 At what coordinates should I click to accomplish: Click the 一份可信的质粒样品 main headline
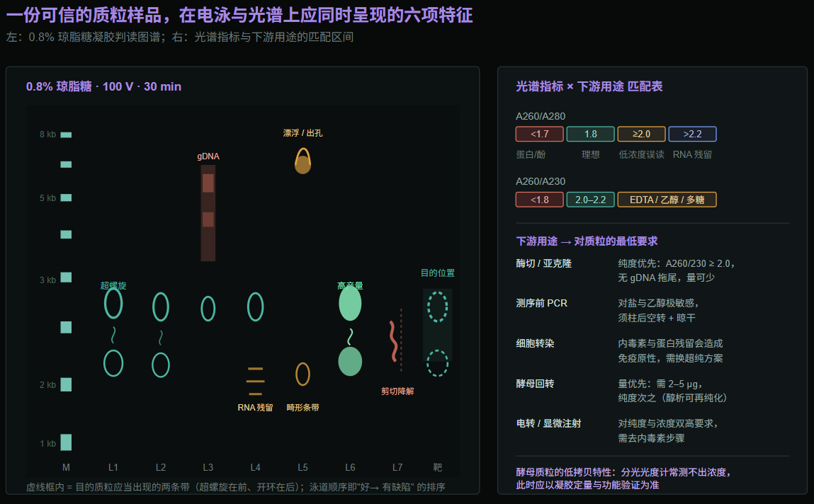239,15
